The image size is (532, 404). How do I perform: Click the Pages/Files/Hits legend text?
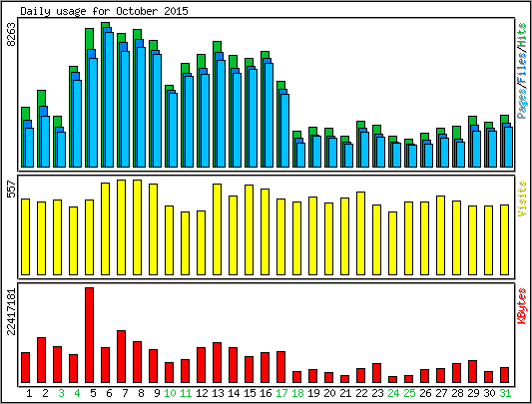pyautogui.click(x=522, y=71)
